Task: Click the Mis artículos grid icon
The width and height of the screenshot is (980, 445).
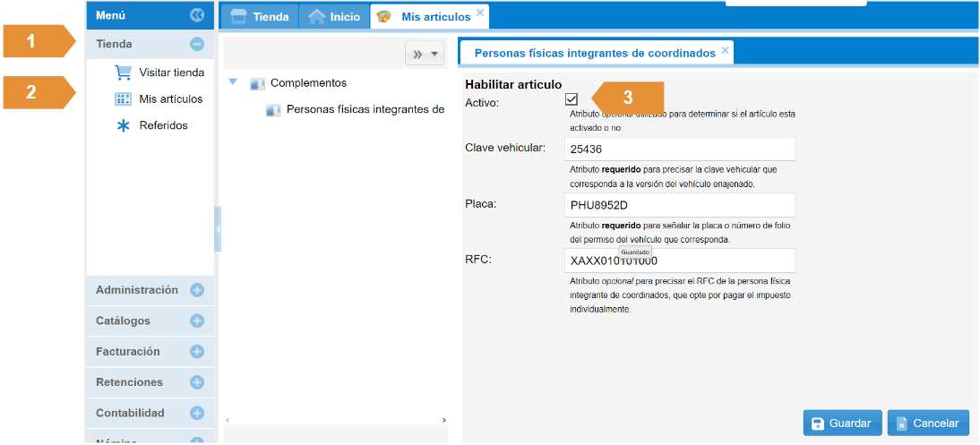Action: [x=124, y=99]
